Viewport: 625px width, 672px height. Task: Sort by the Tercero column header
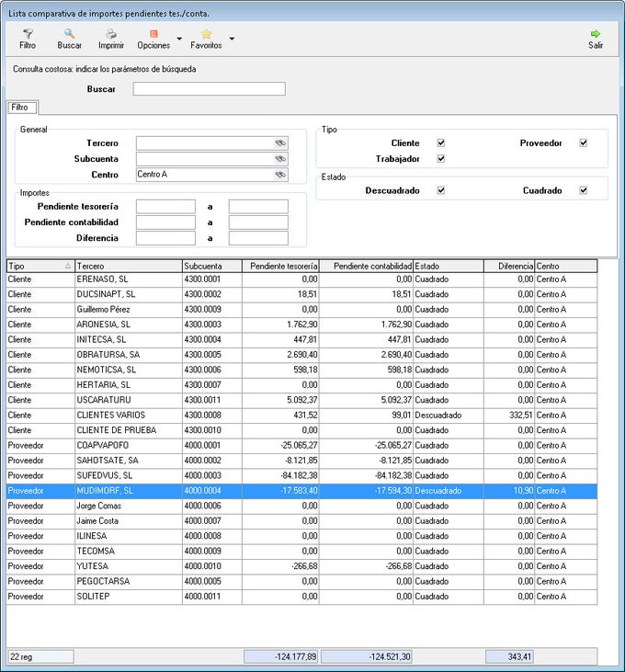click(x=129, y=267)
